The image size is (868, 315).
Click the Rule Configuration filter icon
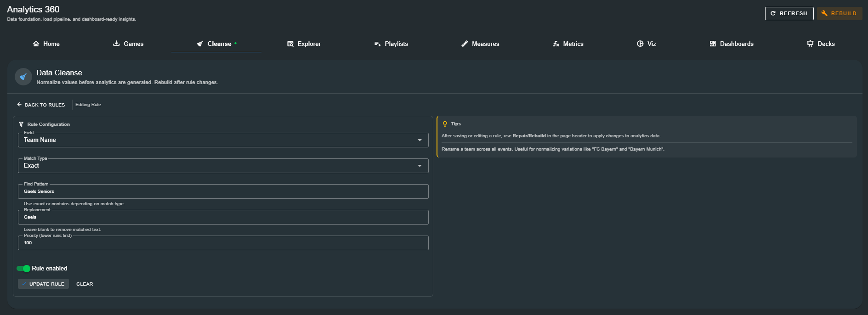pyautogui.click(x=21, y=124)
